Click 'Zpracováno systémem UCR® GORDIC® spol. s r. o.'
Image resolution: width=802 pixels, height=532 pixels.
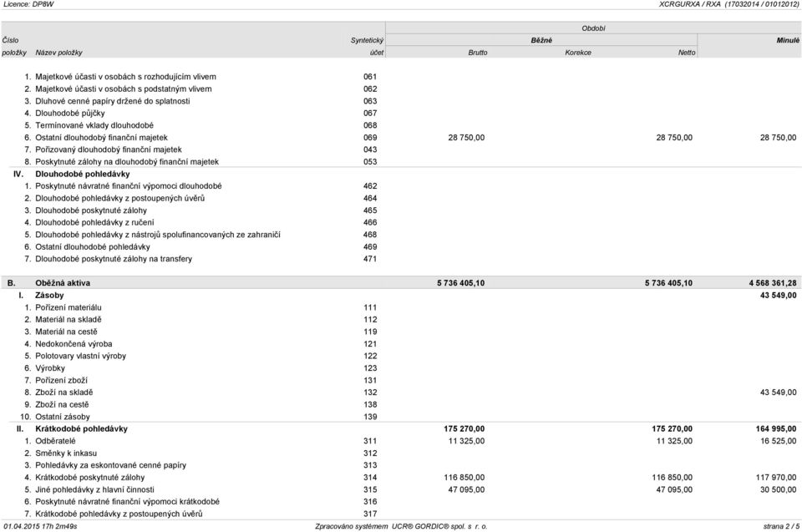[x=401, y=526]
